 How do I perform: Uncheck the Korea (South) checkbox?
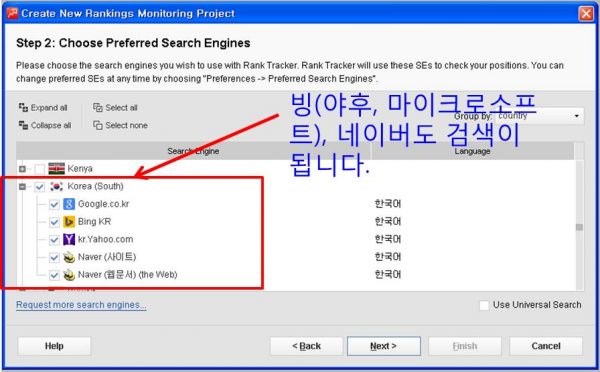39,186
